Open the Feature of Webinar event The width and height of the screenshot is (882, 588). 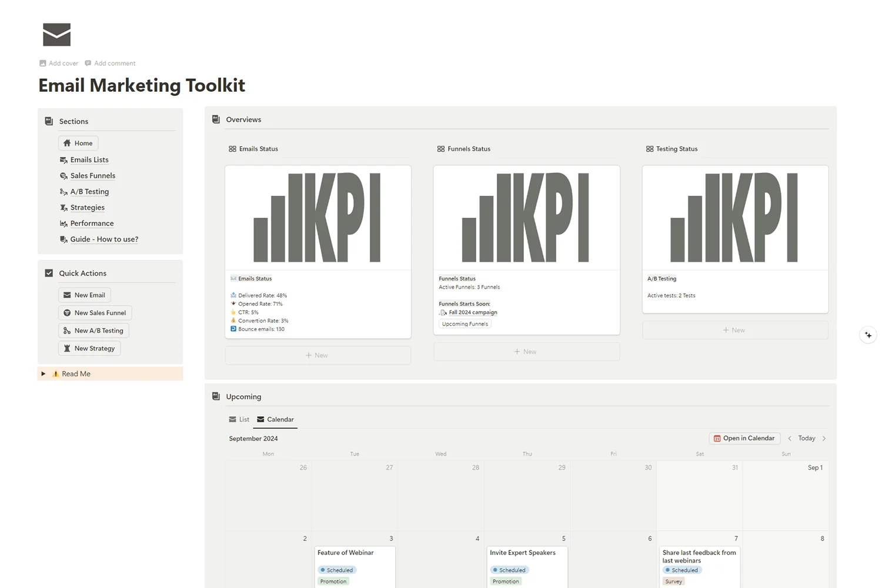coord(355,567)
